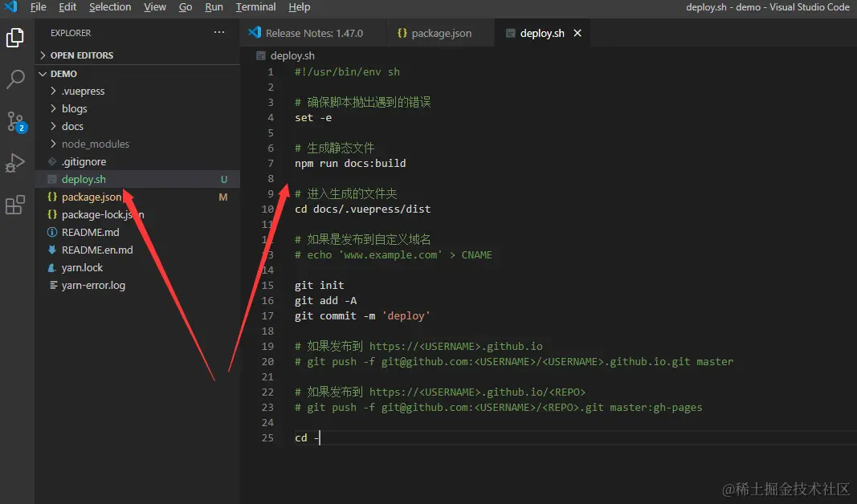
Task: Click the 'git add -A' line
Action: pos(326,300)
